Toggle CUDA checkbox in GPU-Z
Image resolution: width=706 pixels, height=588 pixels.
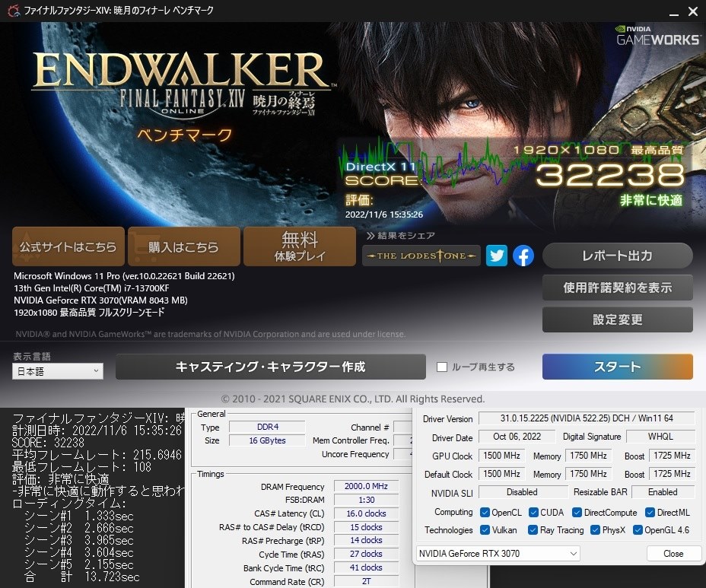click(533, 513)
